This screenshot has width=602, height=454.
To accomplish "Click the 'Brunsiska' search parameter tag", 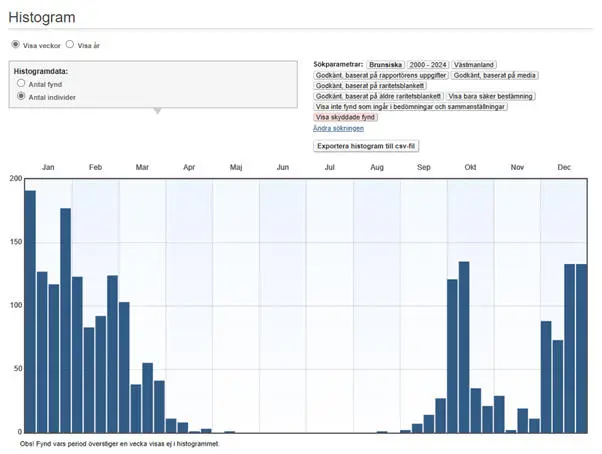I will click(384, 64).
